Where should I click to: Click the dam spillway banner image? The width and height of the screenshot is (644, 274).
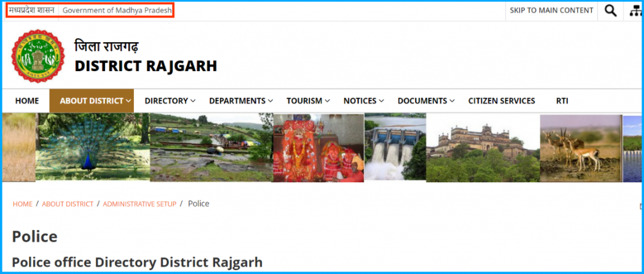395,147
